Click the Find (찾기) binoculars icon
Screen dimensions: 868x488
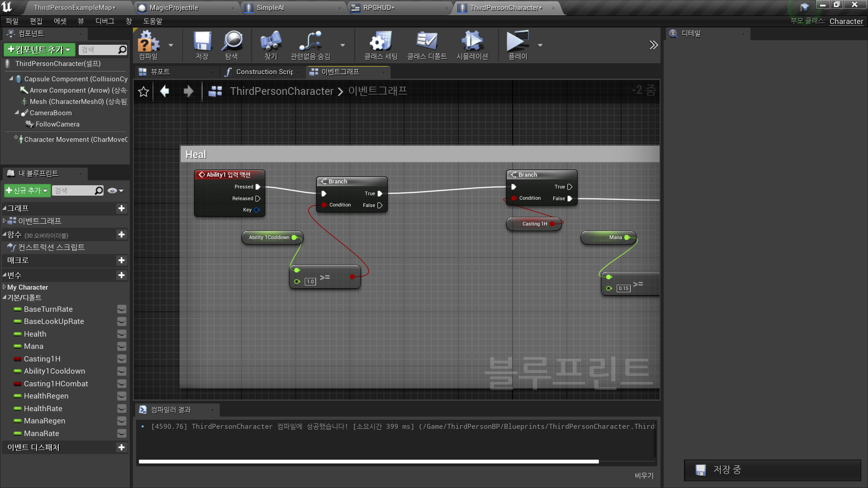[x=270, y=42]
